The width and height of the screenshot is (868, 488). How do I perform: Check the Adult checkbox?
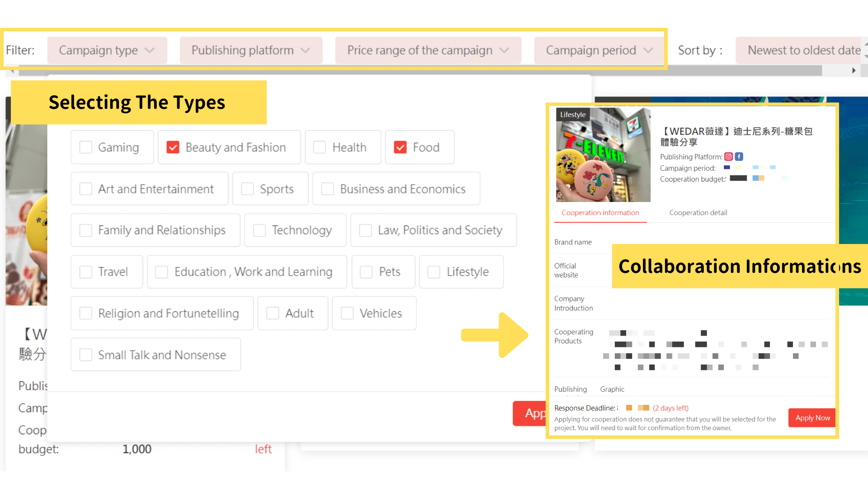click(273, 313)
